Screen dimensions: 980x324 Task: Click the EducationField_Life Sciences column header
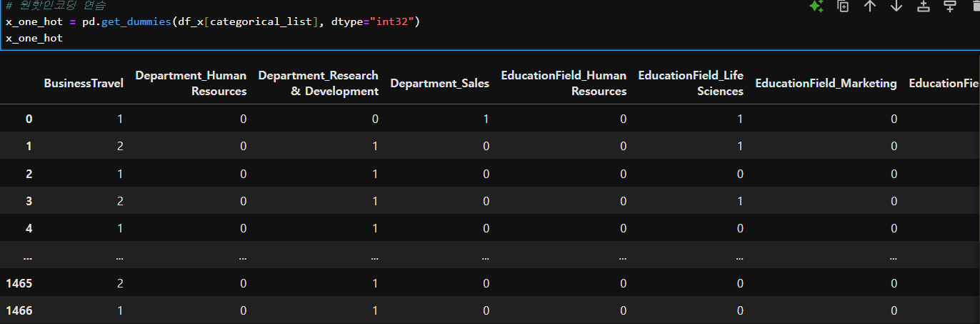(x=691, y=83)
